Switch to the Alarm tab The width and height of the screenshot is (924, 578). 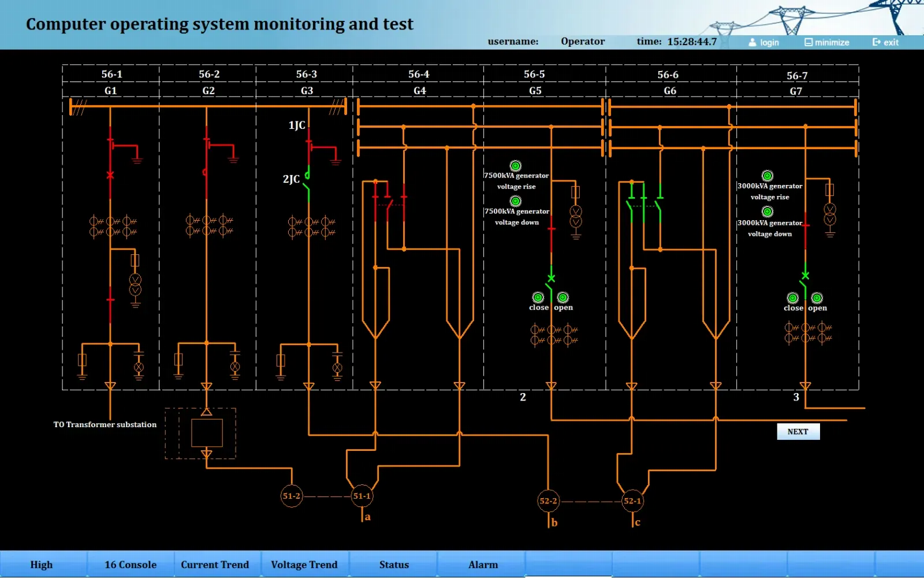click(483, 565)
